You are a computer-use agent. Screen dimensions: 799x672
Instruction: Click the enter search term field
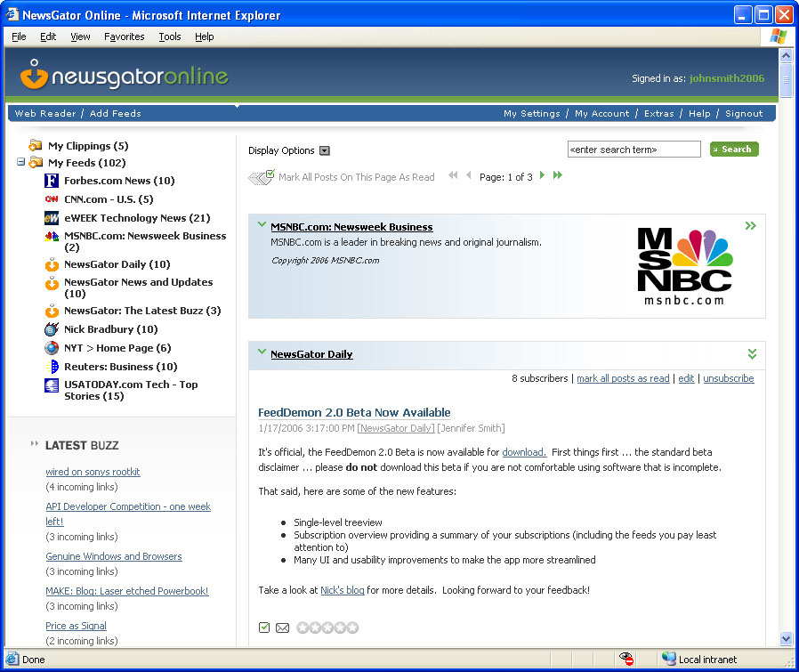[x=634, y=150]
